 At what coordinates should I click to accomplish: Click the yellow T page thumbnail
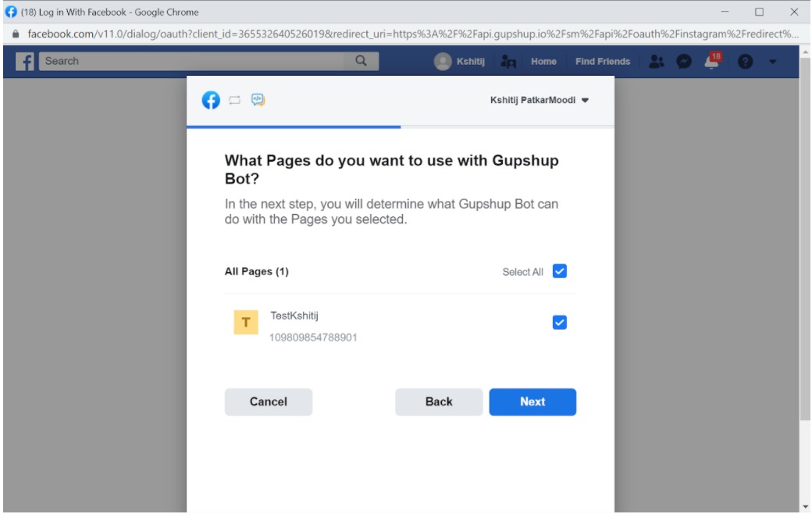click(246, 323)
